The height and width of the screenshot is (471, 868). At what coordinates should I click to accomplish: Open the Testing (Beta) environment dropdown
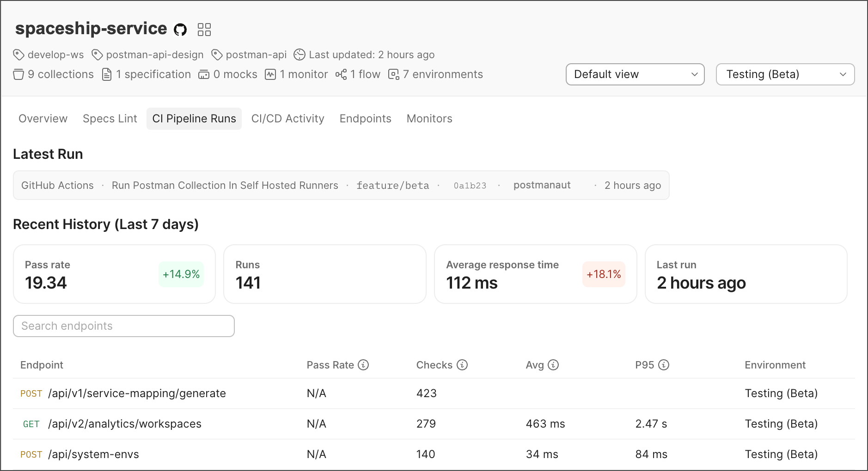click(x=784, y=74)
